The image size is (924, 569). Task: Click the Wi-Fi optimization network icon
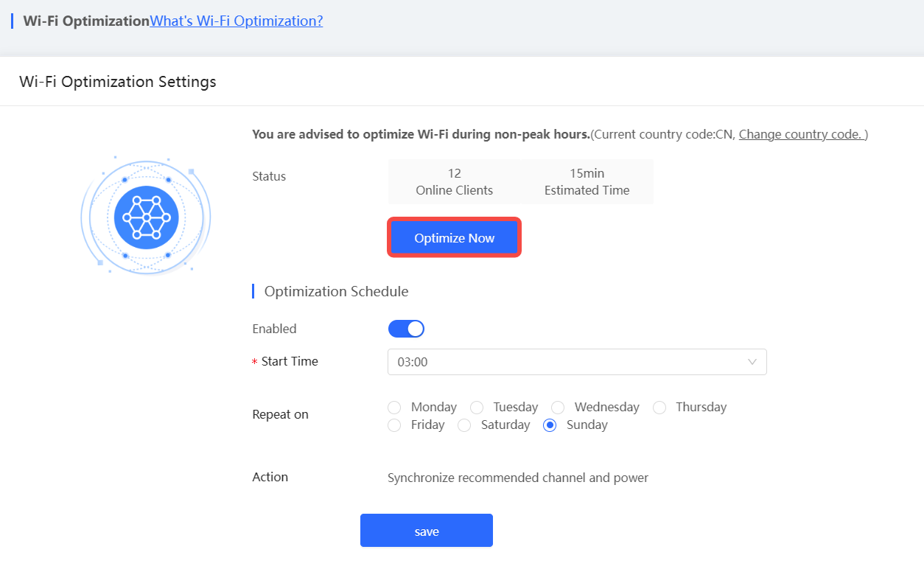145,216
